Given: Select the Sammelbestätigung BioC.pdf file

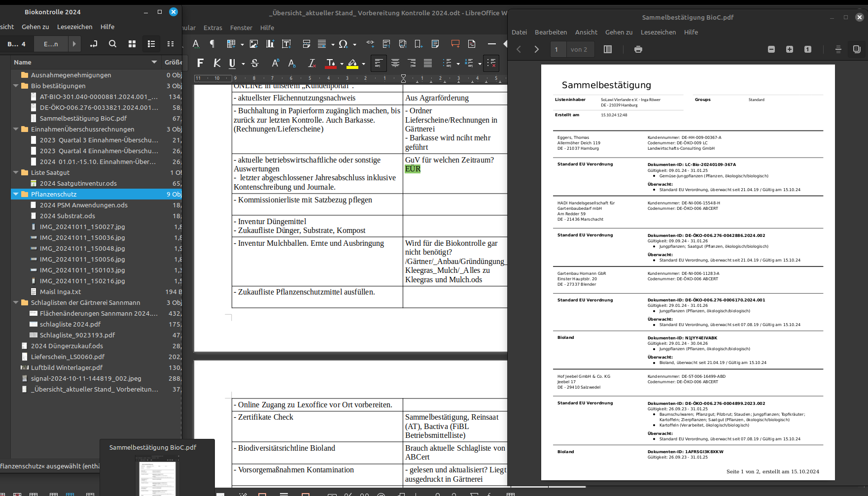Looking at the screenshot, I should click(83, 118).
